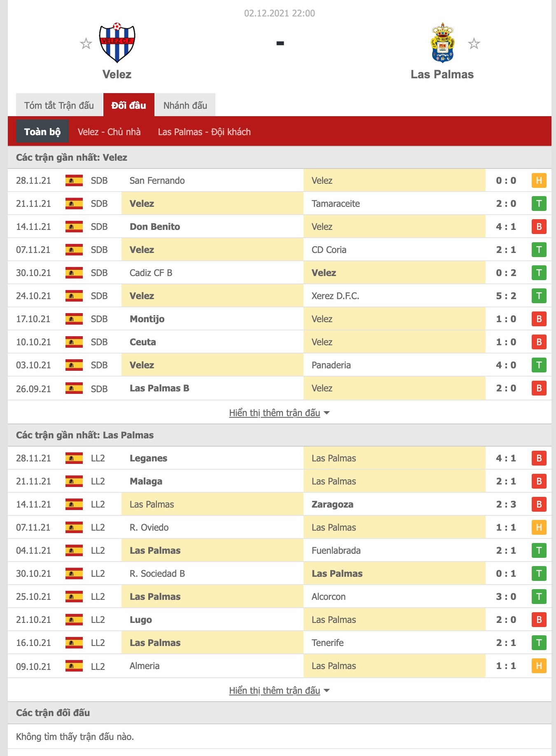Image resolution: width=556 pixels, height=756 pixels.
Task: Select the Đối đầu tab
Action: coord(128,105)
